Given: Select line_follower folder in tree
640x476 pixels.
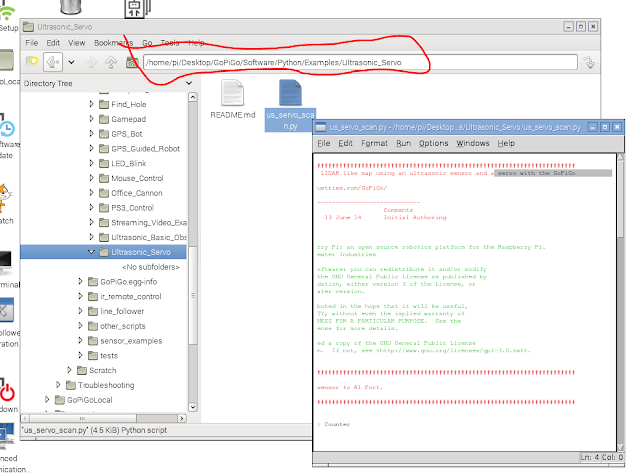Looking at the screenshot, I should 122,311.
